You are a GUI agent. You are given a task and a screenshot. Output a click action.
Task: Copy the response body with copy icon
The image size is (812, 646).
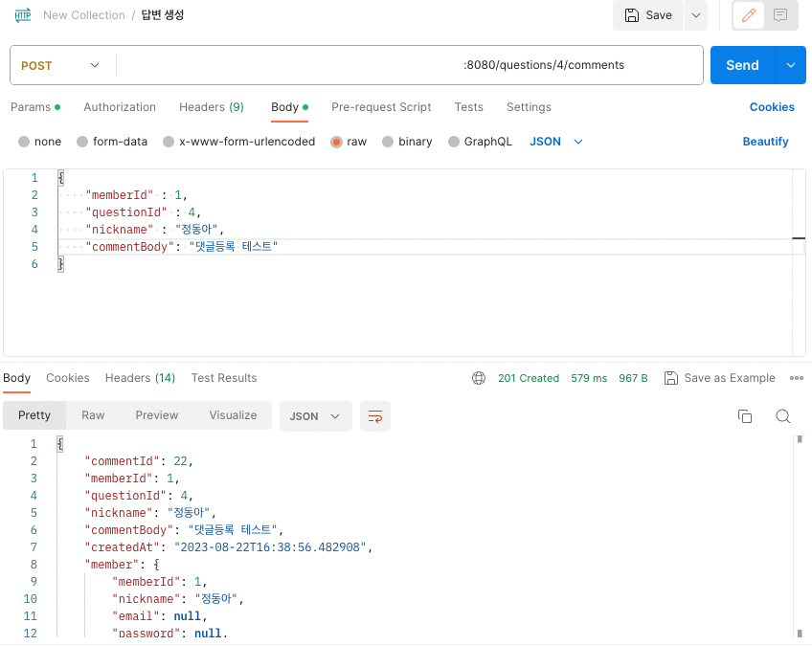click(x=745, y=416)
